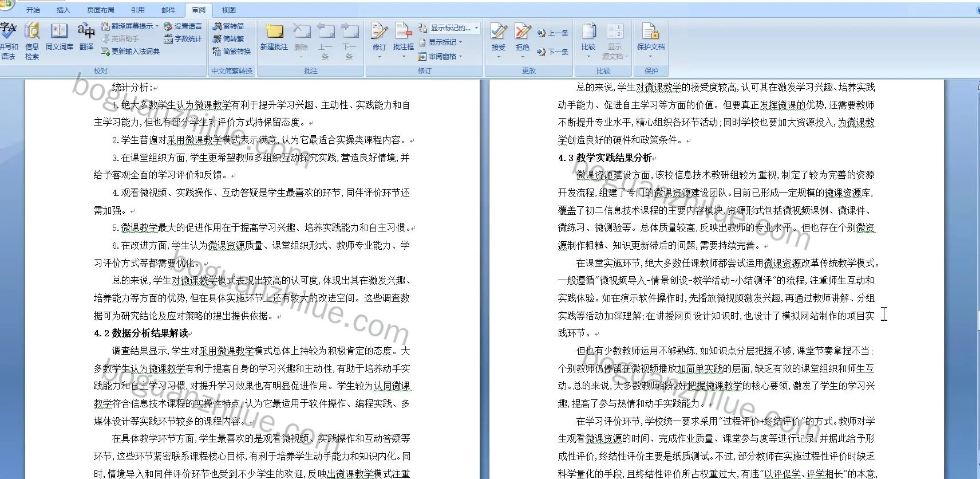
Task: Go to 下一条 next change
Action: tap(553, 52)
